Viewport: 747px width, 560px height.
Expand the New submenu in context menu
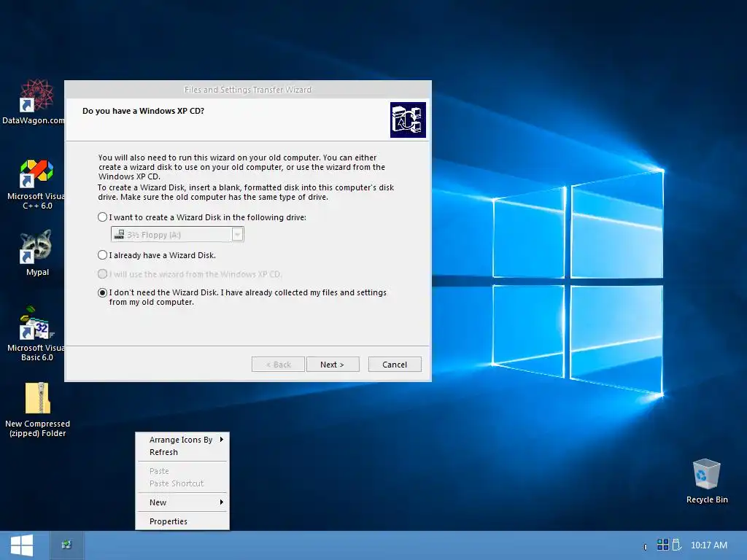tap(182, 502)
